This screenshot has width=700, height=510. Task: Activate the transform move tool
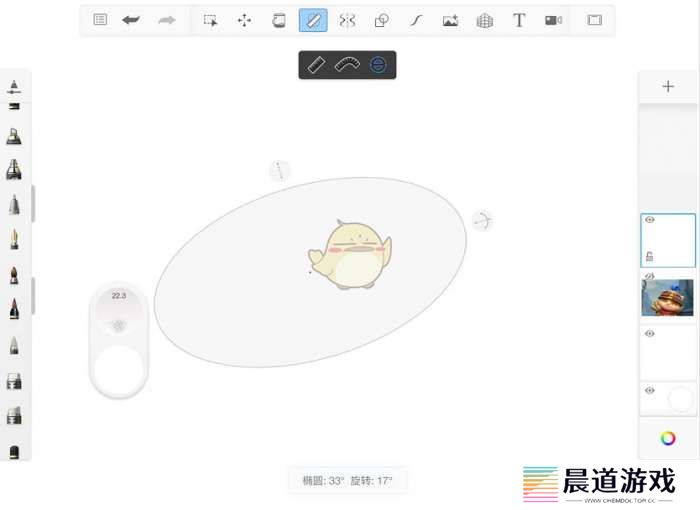click(244, 20)
